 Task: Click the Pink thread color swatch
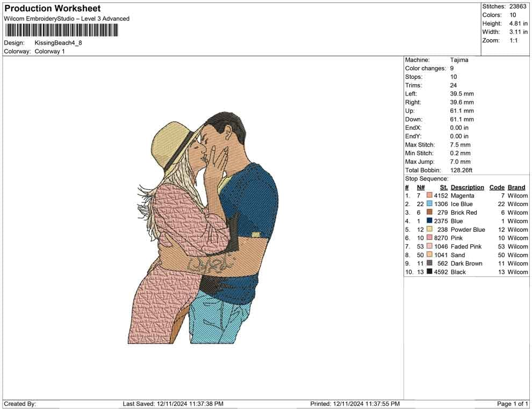pyautogui.click(x=429, y=238)
